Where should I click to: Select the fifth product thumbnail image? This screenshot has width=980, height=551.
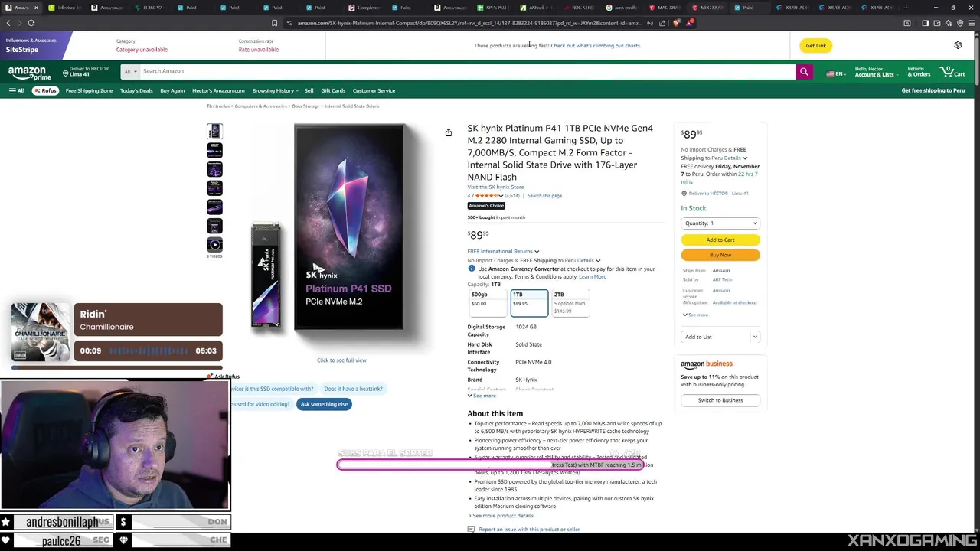tap(214, 207)
